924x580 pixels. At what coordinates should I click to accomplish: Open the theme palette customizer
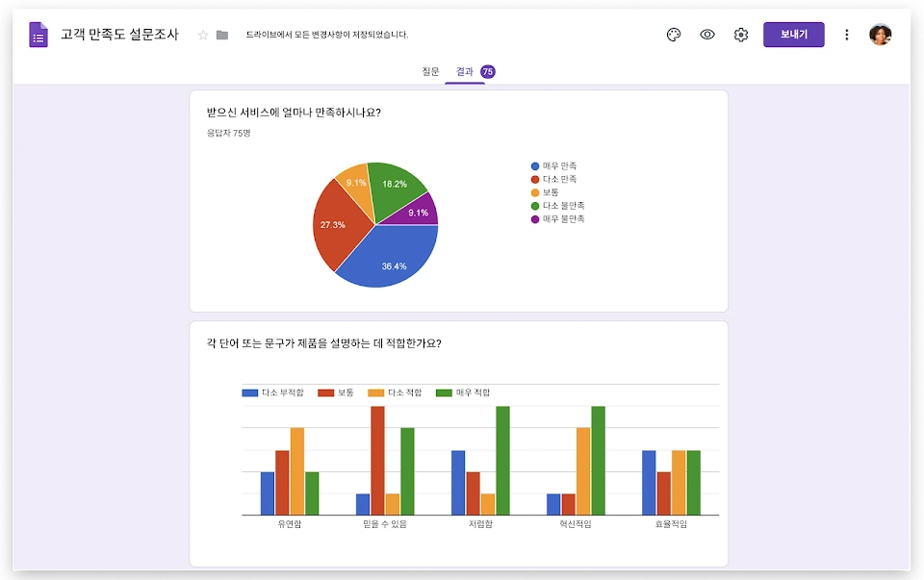[674, 35]
